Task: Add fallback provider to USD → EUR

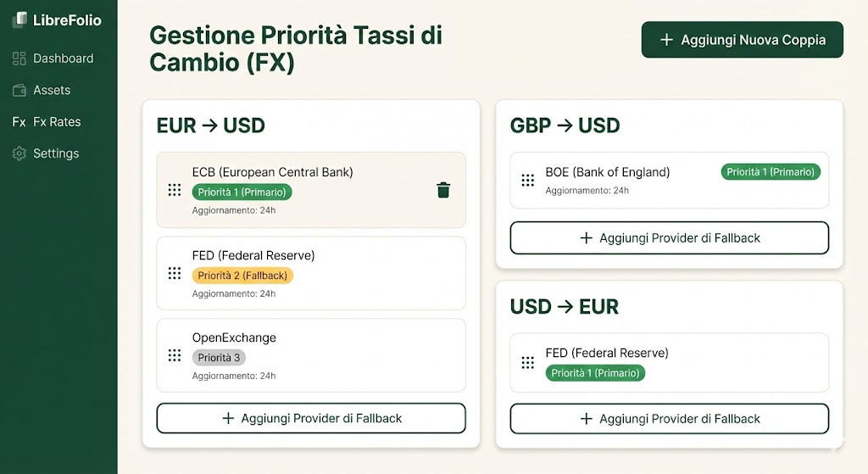Action: [x=669, y=419]
